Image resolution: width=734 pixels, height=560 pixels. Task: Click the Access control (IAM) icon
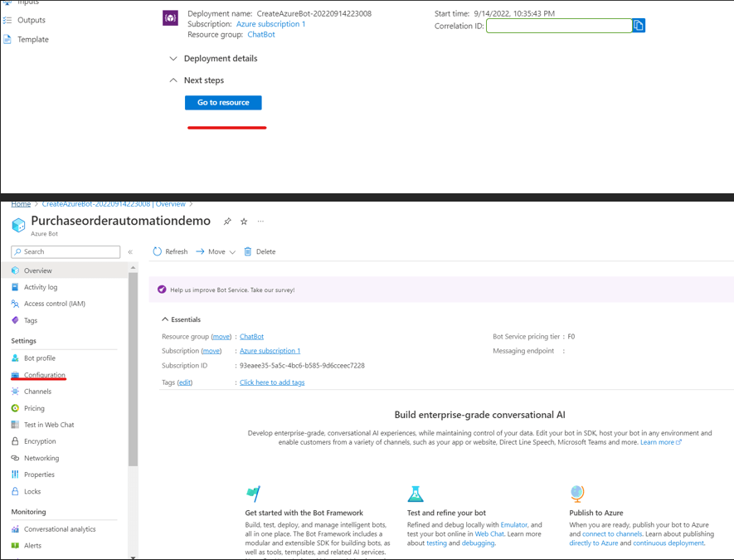(15, 304)
